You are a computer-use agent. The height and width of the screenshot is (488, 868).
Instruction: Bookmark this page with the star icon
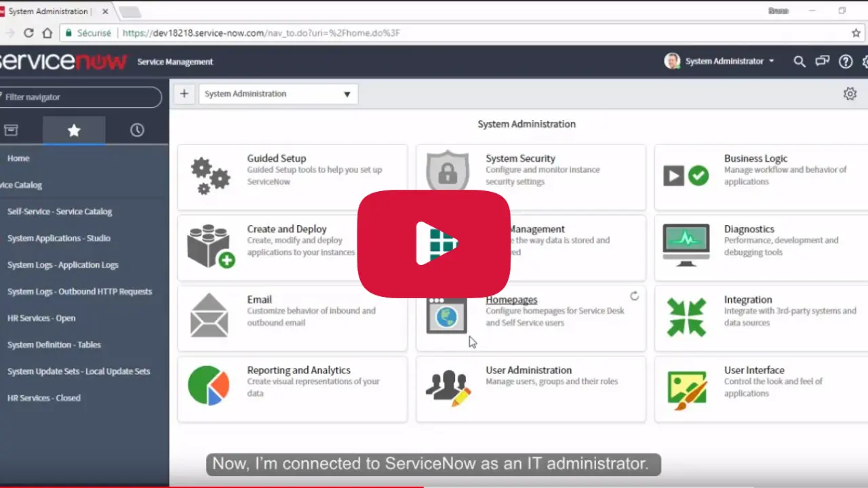[856, 33]
